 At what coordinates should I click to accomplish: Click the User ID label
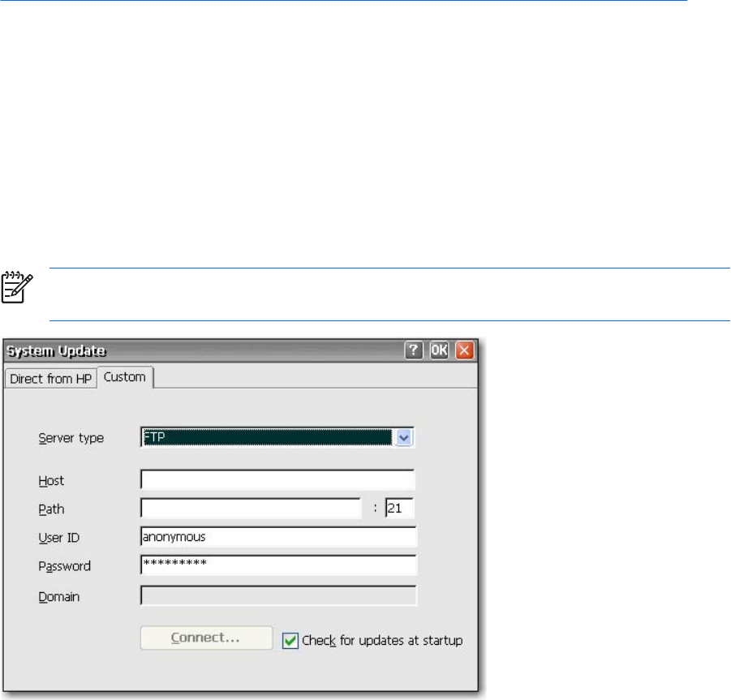(x=58, y=537)
